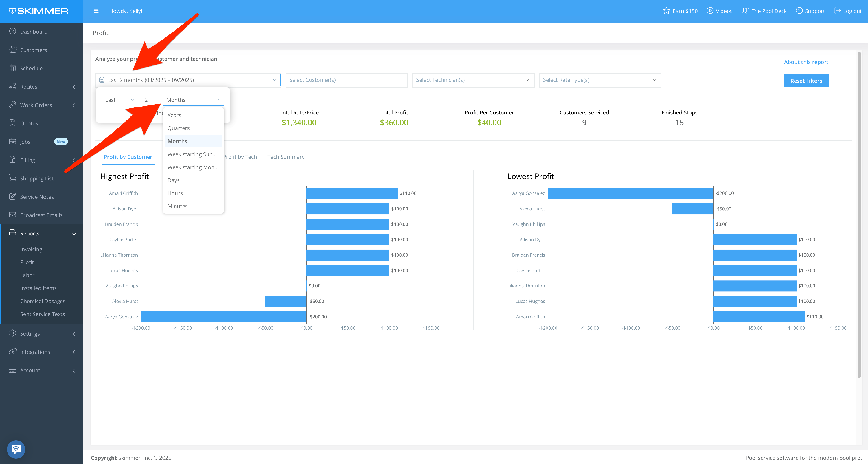Click the Log out icon
This screenshot has width=868, height=464.
pyautogui.click(x=837, y=11)
